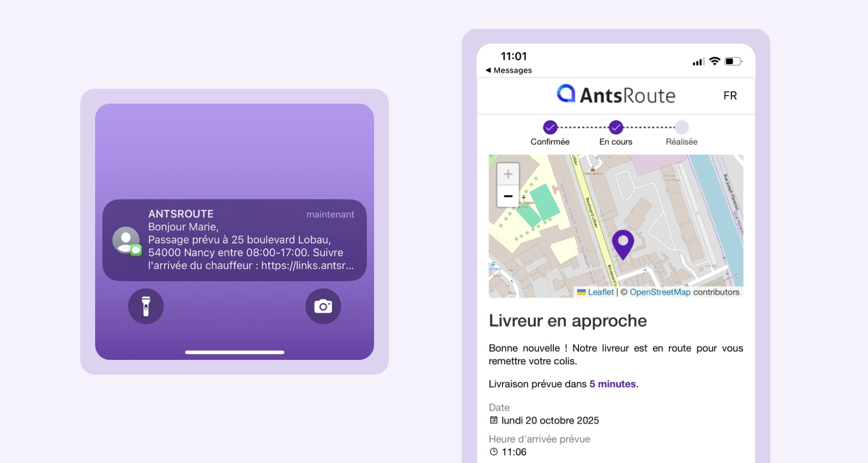Screen dimensions: 868x463
Task: Click the calendar icon beside the date
Action: pos(493,420)
